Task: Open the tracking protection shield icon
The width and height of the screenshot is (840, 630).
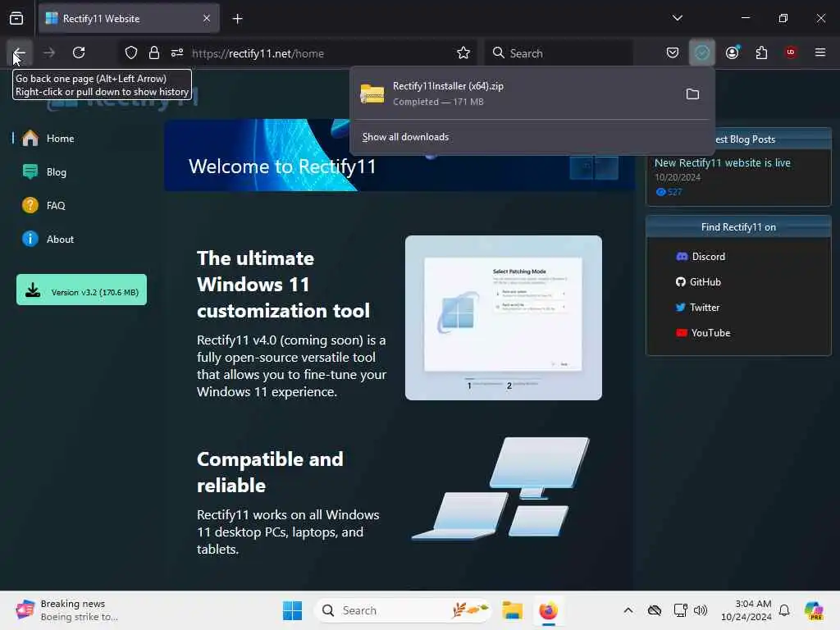Action: [x=130, y=52]
